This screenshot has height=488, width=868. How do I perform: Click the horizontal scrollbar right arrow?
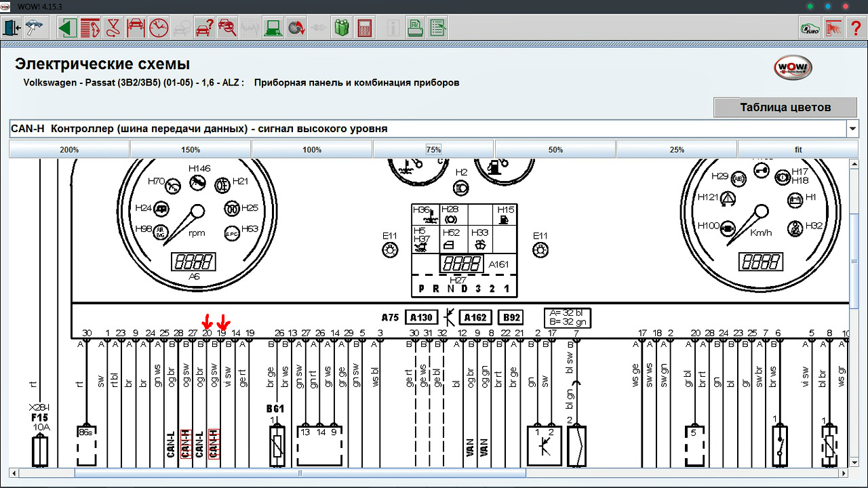point(844,473)
